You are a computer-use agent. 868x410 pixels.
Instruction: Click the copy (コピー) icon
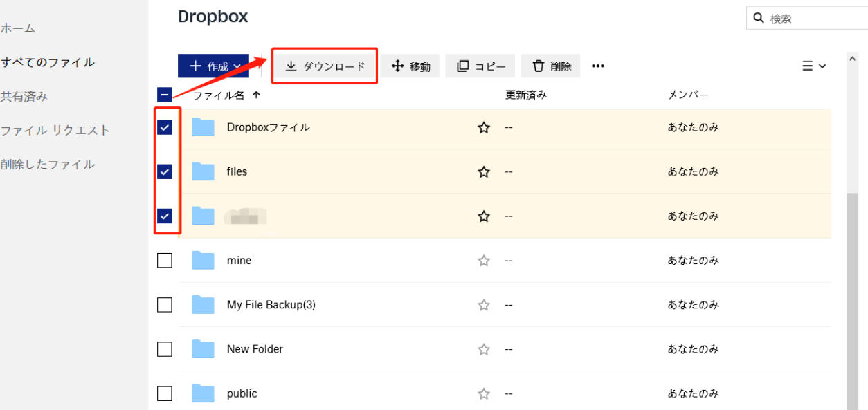point(464,65)
